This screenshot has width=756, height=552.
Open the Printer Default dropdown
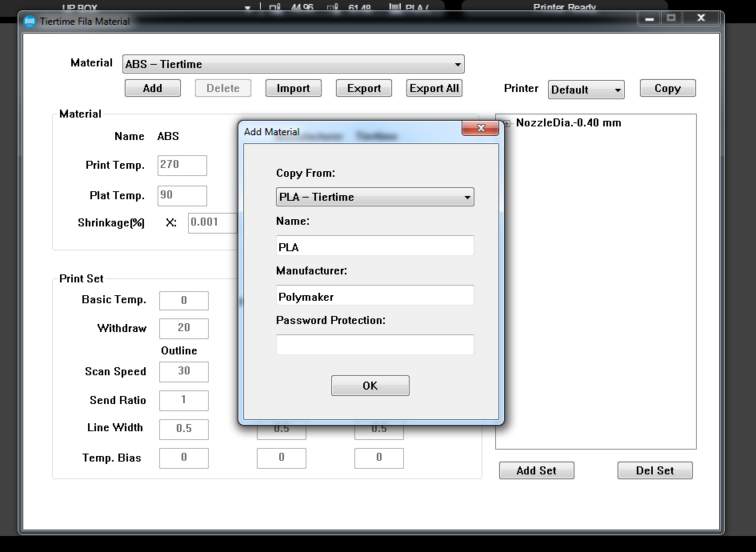point(586,90)
